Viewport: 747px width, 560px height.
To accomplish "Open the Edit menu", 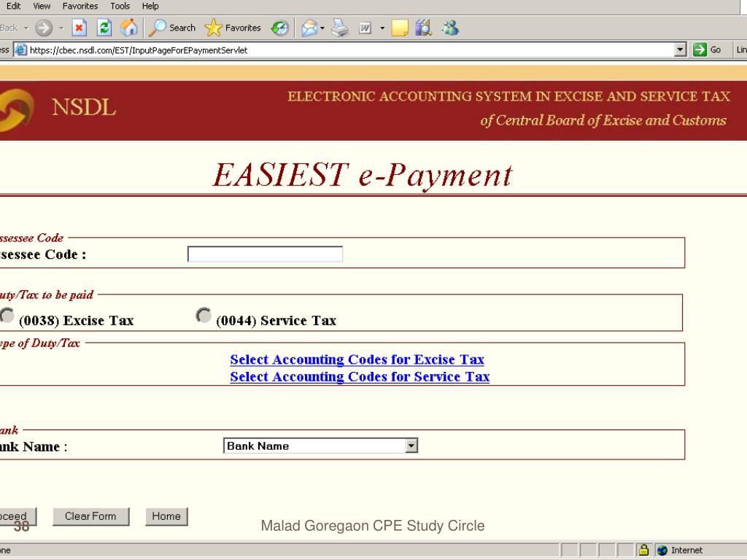I will pyautogui.click(x=13, y=6).
